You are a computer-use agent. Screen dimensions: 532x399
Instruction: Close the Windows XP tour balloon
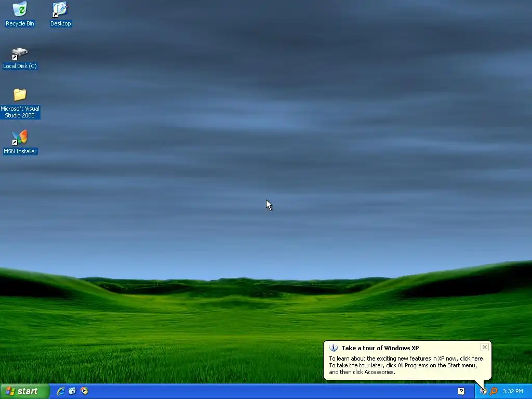(x=485, y=347)
